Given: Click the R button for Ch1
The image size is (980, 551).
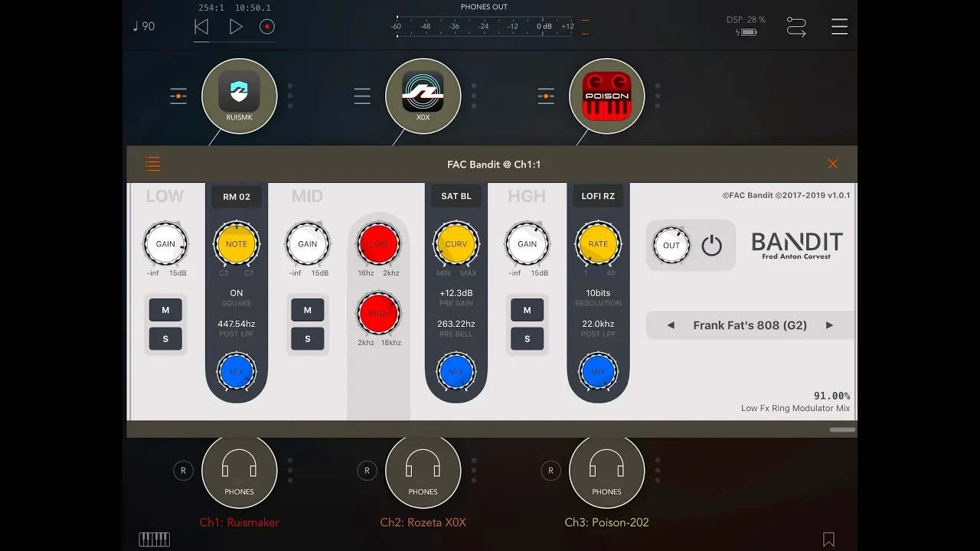Looking at the screenshot, I should (x=183, y=471).
